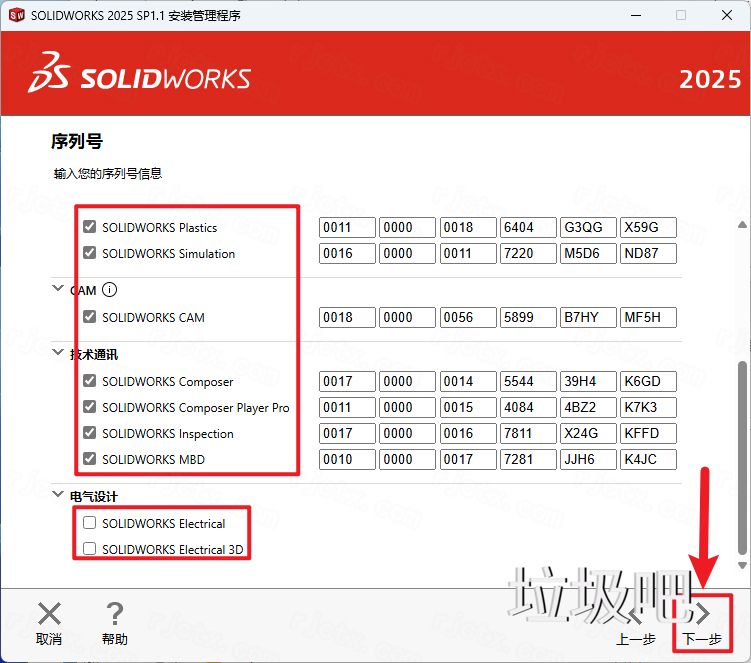Click Simulation serial field ND87
751x663 pixels.
point(649,253)
